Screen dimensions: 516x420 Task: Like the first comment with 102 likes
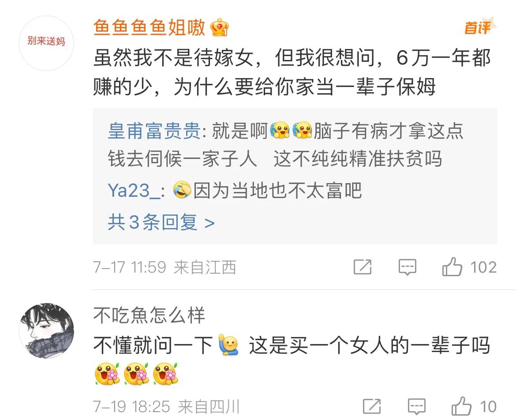(452, 266)
